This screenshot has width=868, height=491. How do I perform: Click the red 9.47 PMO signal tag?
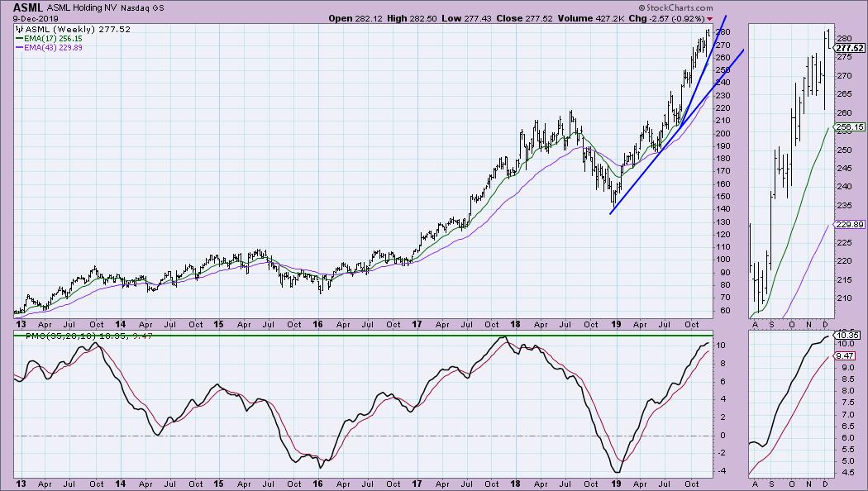tap(846, 356)
